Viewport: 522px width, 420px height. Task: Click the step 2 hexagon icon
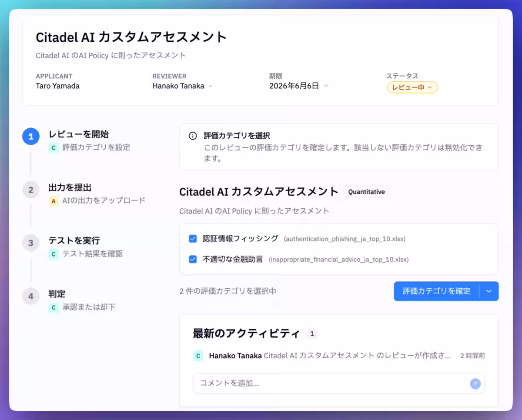click(x=31, y=190)
